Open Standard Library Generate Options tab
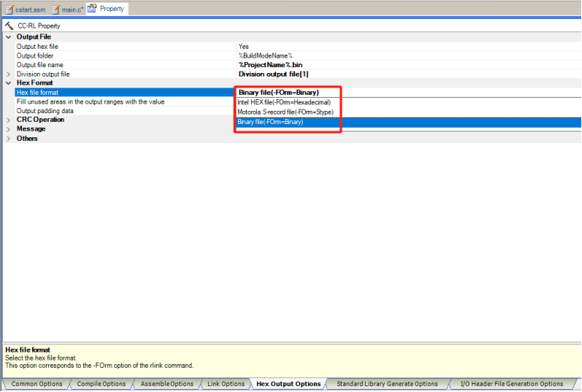This screenshot has height=392, width=582. [x=387, y=384]
